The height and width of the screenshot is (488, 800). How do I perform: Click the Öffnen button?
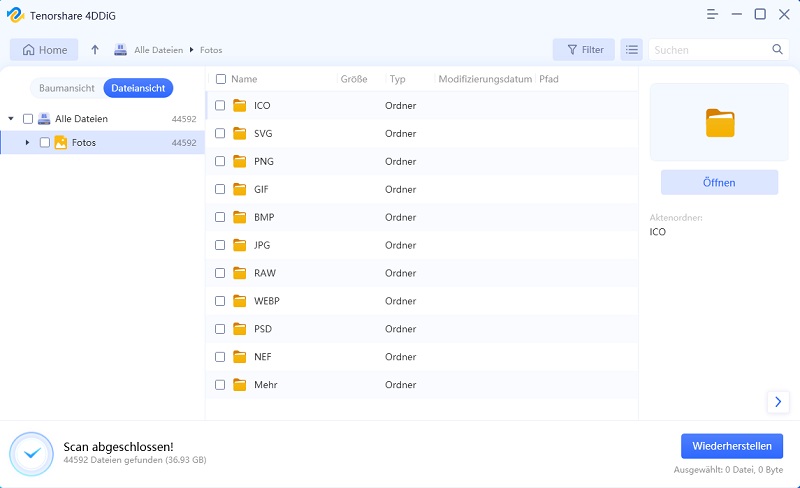coord(719,182)
